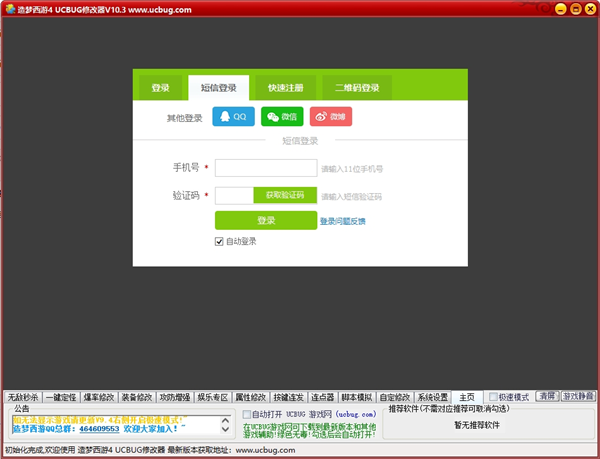The width and height of the screenshot is (600, 459).
Task: Log in with the 微信 (WeChat) button
Action: coord(282,116)
